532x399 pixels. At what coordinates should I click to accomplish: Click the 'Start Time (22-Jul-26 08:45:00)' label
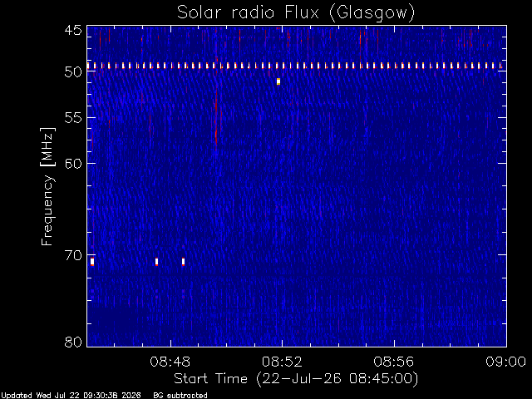click(x=296, y=379)
